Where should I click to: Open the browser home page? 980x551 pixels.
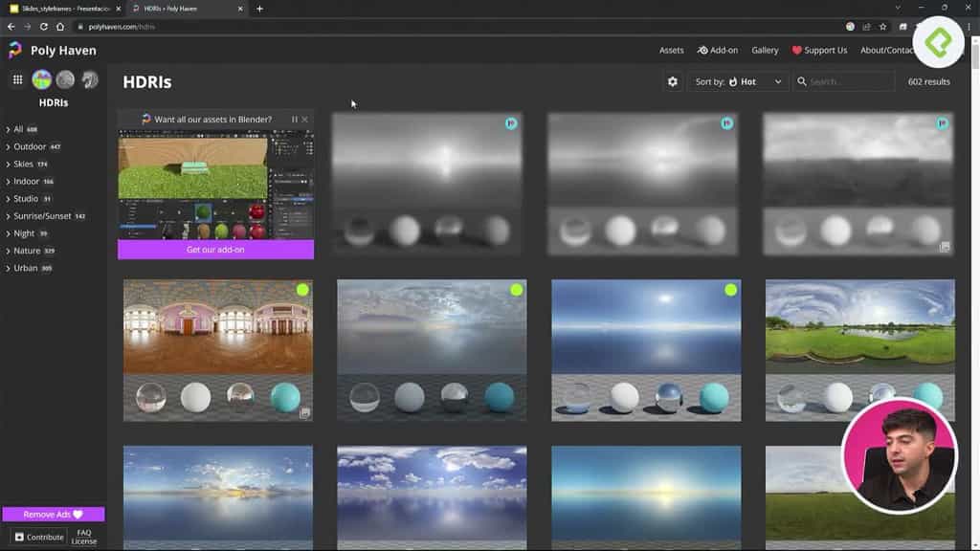[x=60, y=27]
